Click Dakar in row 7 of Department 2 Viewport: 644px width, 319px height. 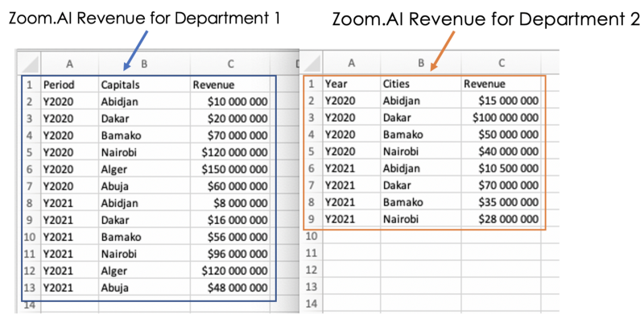click(420, 185)
